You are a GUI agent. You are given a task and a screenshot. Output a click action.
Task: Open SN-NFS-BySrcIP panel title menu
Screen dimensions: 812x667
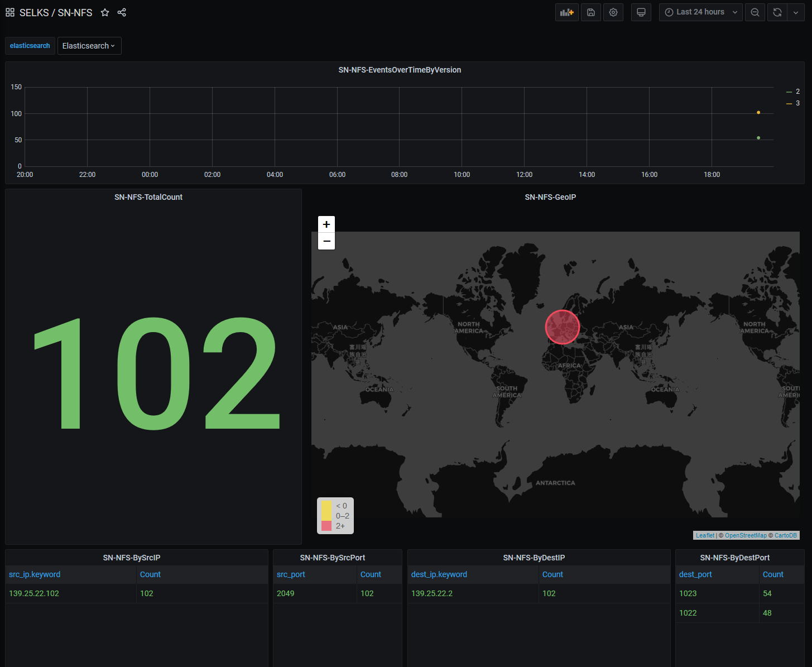(132, 558)
